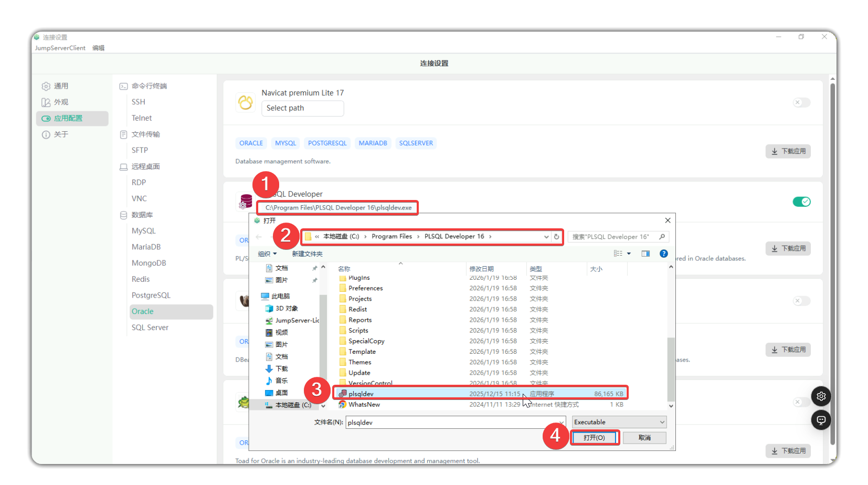Image resolution: width=868 pixels, height=485 pixels.
Task: Click the refresh icon in the address bar
Action: coord(557,237)
